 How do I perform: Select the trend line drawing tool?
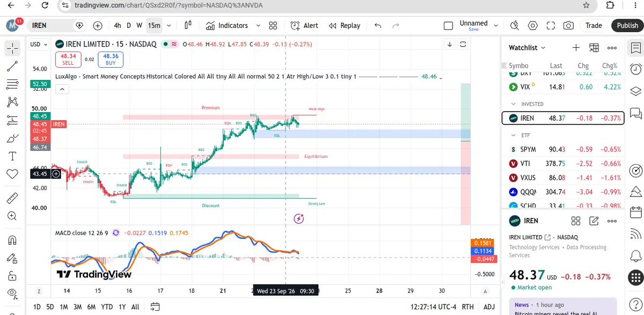(12, 66)
